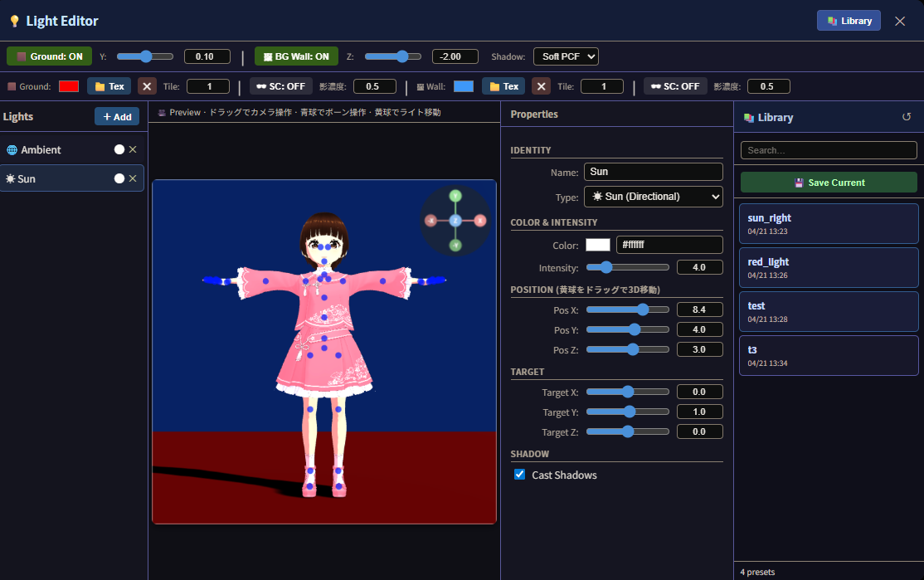Click the center Z gizmo ball

455,221
